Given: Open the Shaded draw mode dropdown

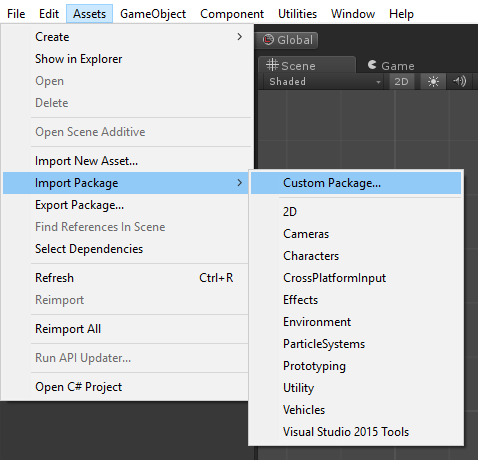Looking at the screenshot, I should (x=325, y=81).
